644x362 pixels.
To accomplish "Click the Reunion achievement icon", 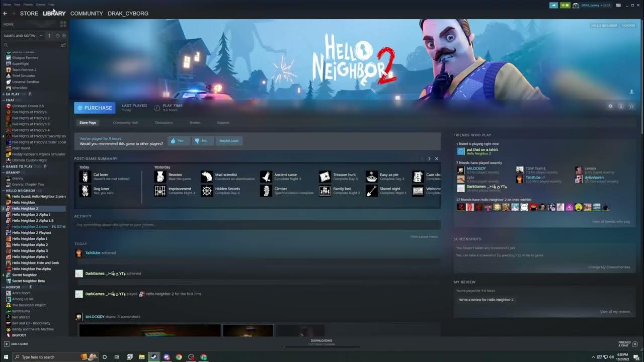I will 160,176.
